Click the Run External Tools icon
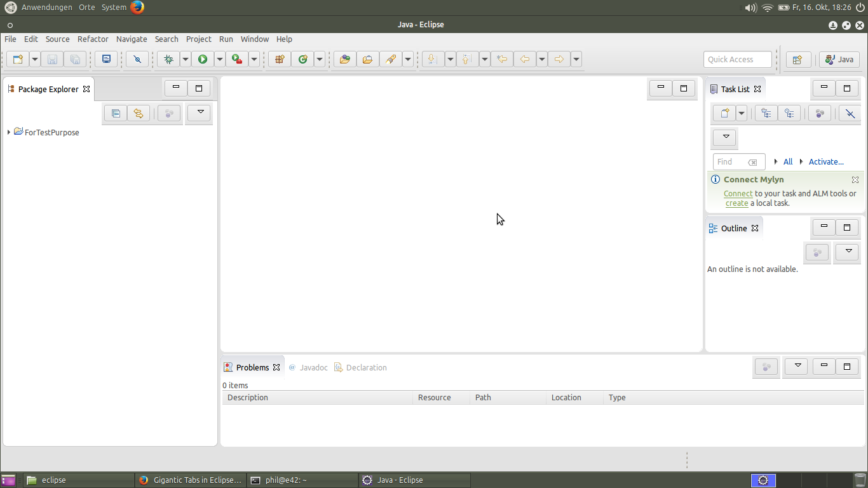The height and width of the screenshot is (488, 868). (237, 59)
